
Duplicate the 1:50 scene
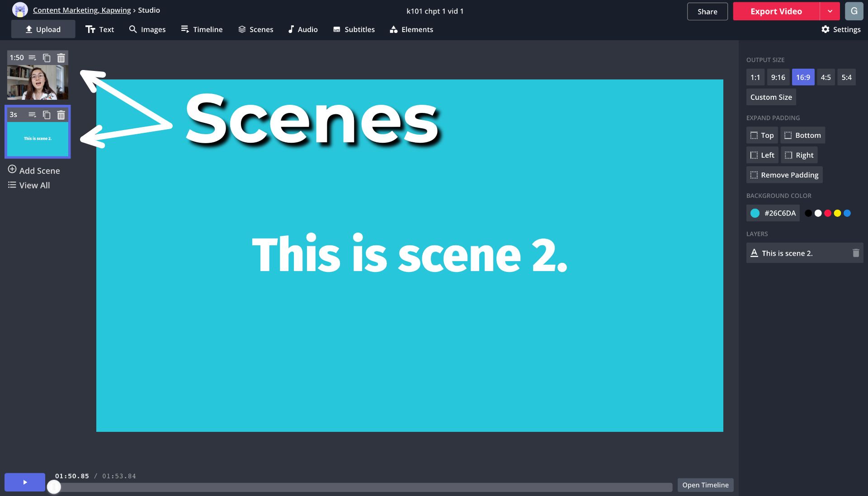(x=47, y=58)
